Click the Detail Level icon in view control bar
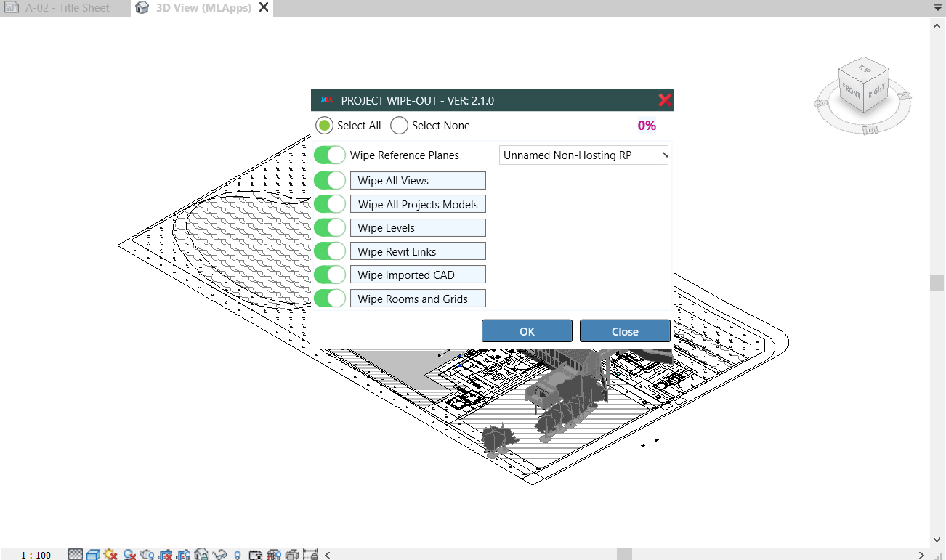This screenshot has height=560, width=946. (x=76, y=555)
